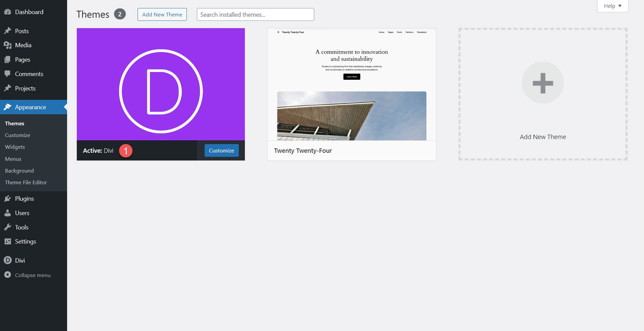
Task: Click the installed themes search field
Action: pyautogui.click(x=255, y=14)
